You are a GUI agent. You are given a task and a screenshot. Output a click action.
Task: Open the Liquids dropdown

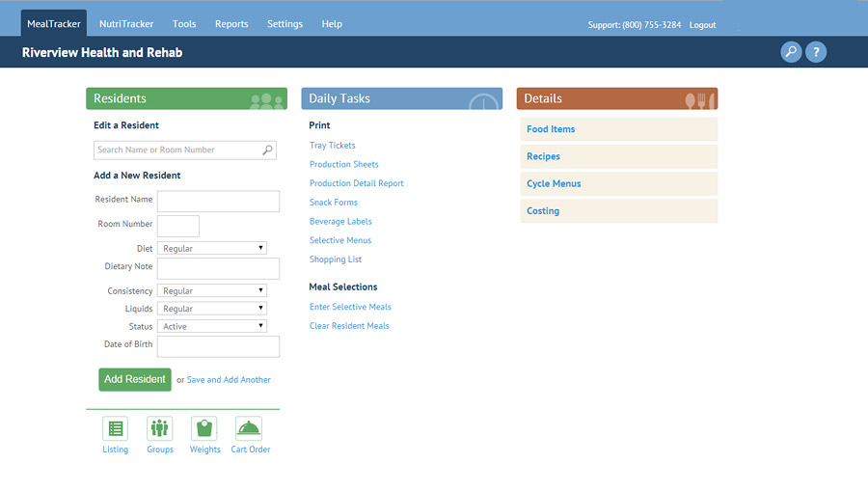coord(212,309)
